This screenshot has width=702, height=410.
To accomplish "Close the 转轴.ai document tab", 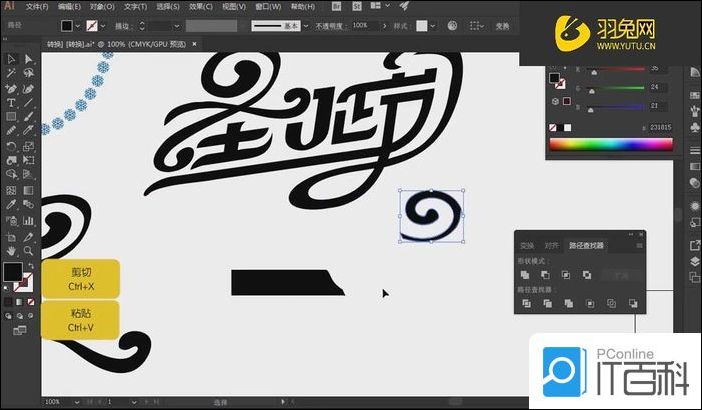I will (x=194, y=45).
